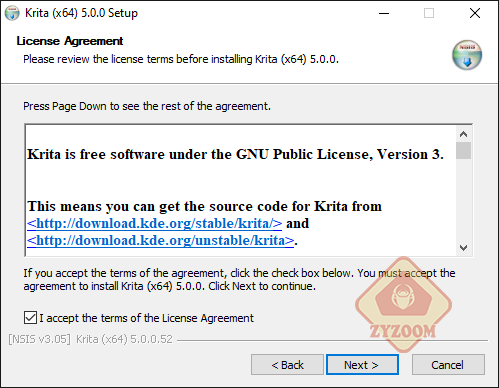499x388 pixels.
Task: Click the disabled maximize window button
Action: 429,13
